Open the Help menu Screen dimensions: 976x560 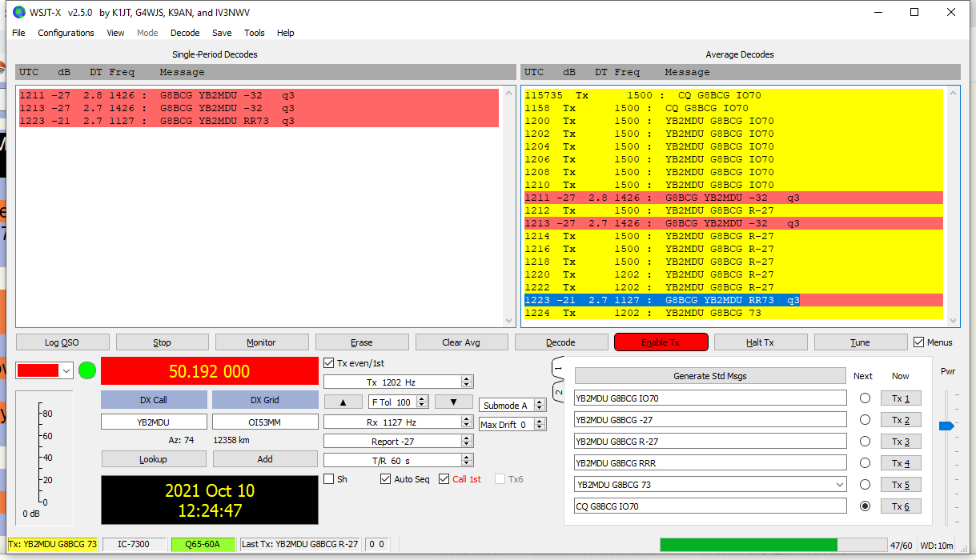coord(286,33)
